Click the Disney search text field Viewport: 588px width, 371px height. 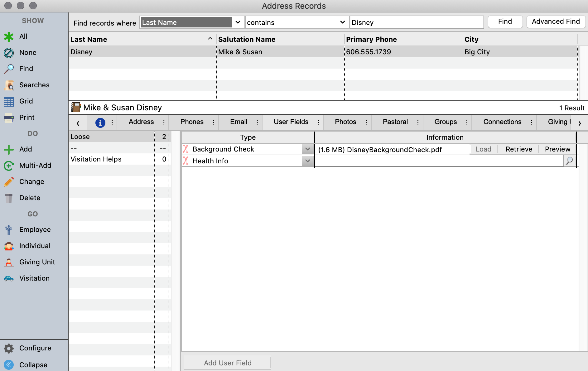pos(416,22)
